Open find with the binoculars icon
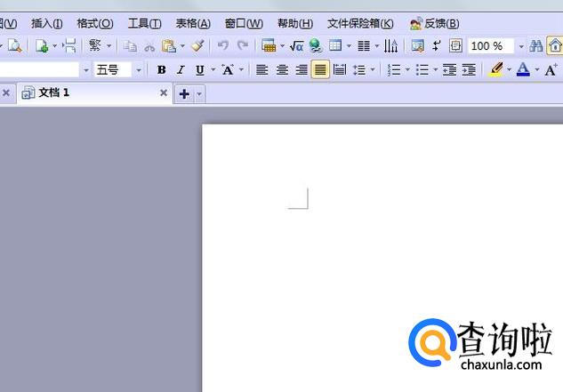This screenshot has width=563, height=392. point(536,46)
